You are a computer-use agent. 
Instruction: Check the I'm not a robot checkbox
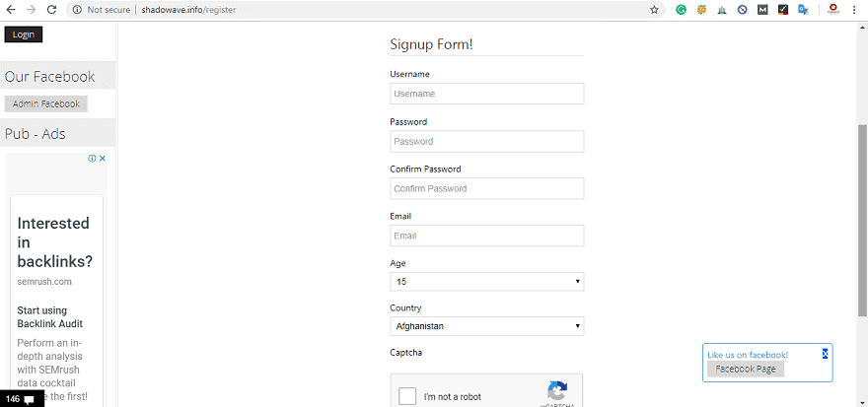pos(407,397)
